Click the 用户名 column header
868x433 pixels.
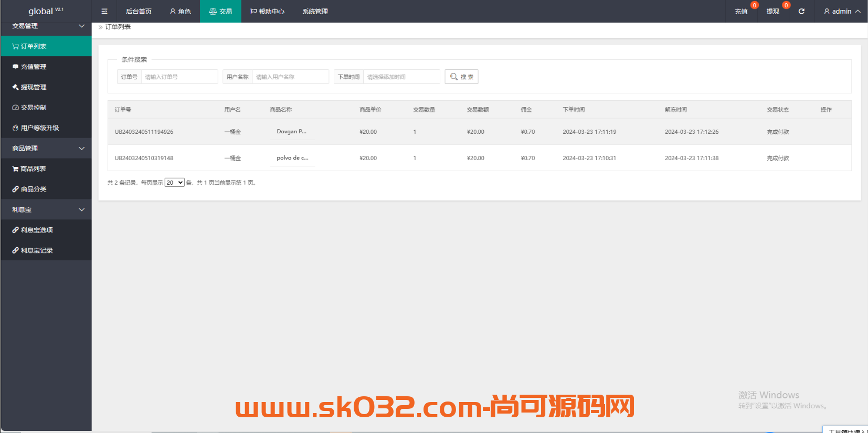pyautogui.click(x=232, y=110)
